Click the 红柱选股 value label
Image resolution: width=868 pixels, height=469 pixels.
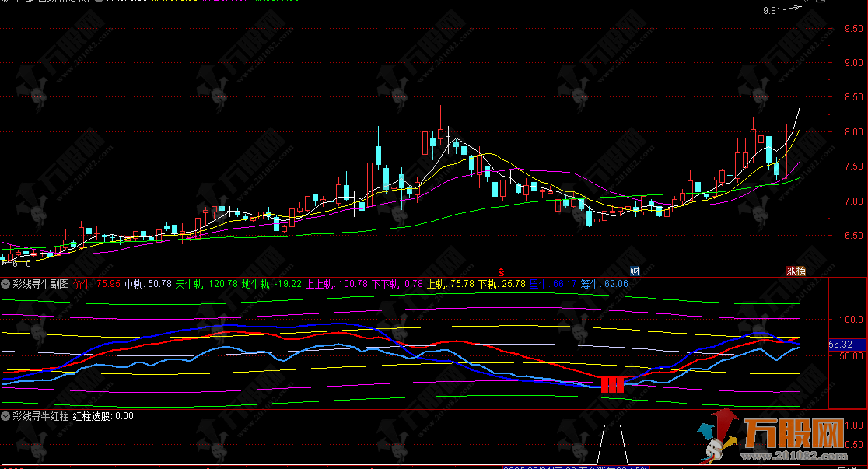click(103, 416)
